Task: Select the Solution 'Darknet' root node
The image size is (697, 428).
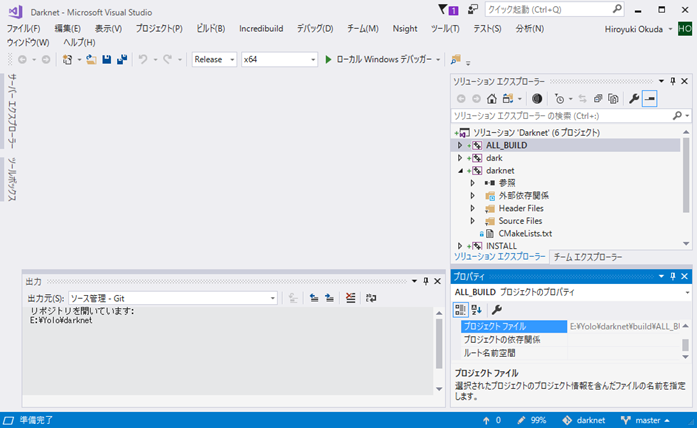Action: (536, 133)
